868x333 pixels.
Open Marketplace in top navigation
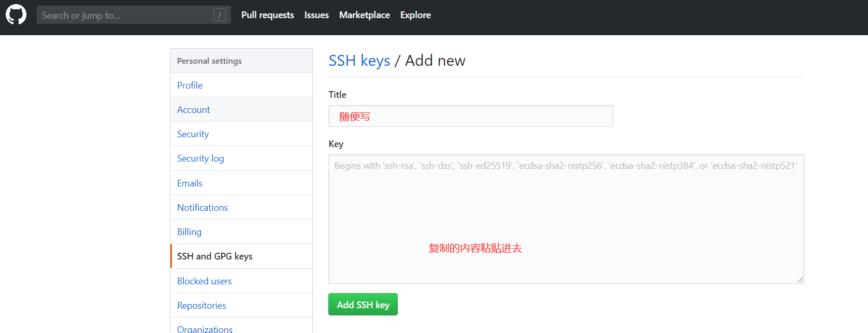click(x=365, y=15)
